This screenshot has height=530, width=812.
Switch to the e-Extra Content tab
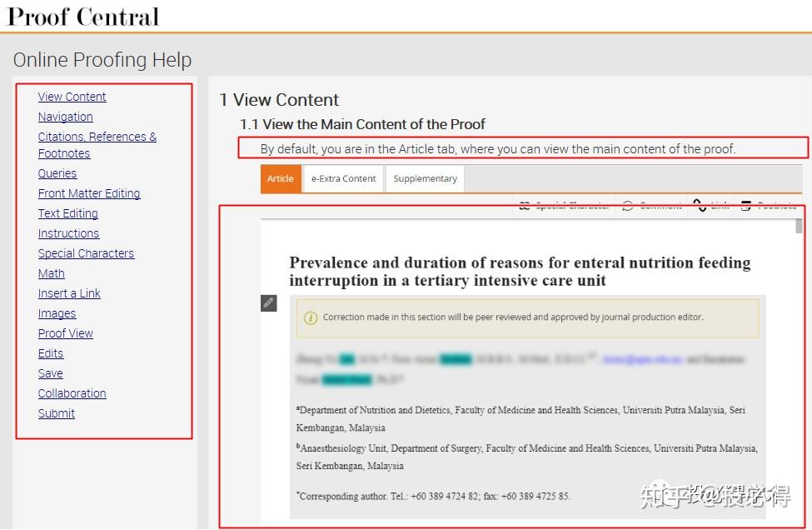(342, 177)
